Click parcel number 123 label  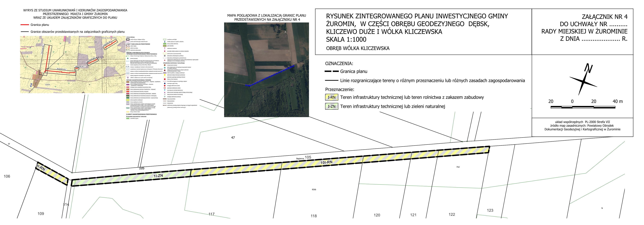pyautogui.click(x=490, y=210)
